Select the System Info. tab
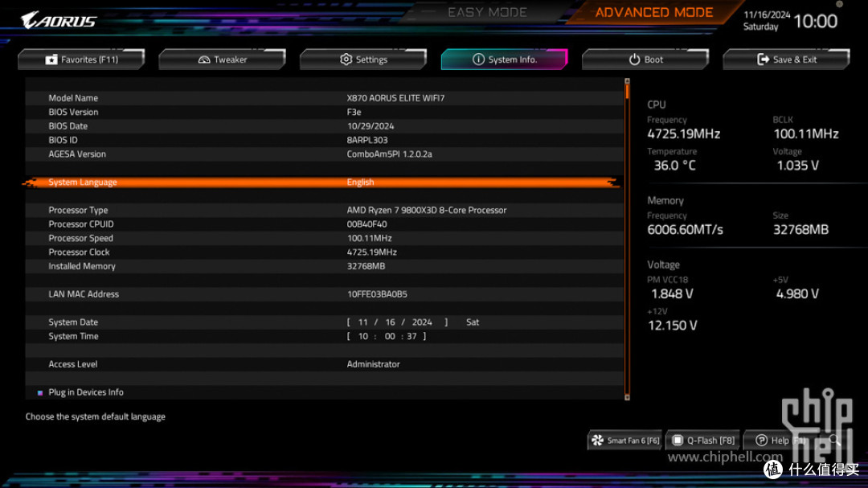The image size is (868, 488). 504,59
